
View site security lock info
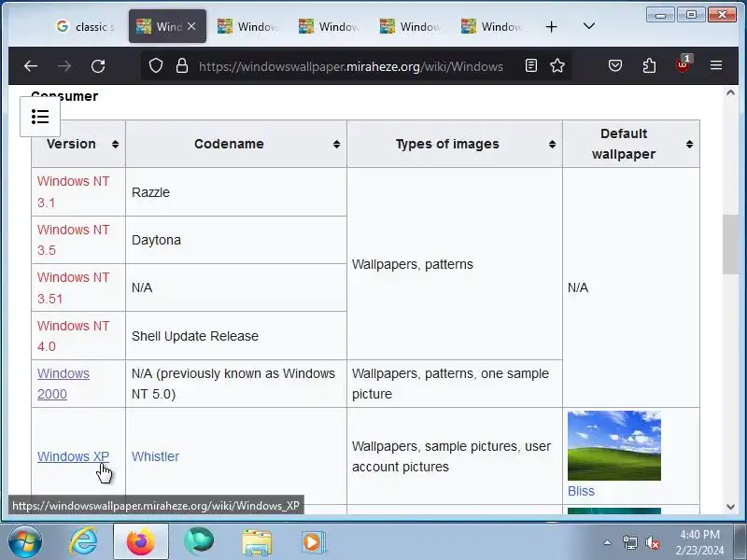coord(181,65)
